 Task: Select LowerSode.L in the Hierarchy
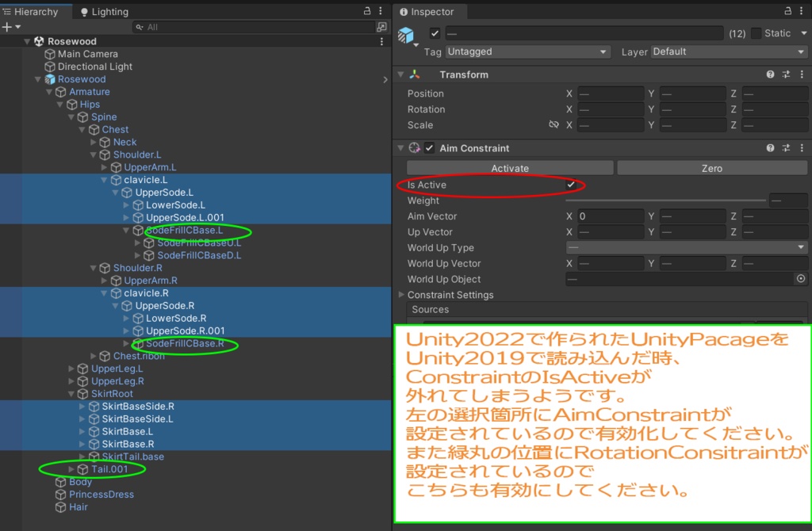(175, 205)
